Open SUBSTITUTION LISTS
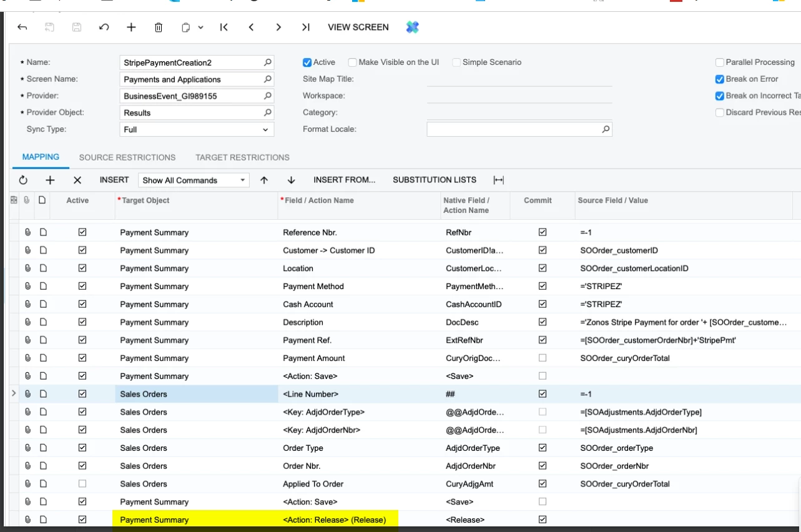This screenshot has width=801, height=532. pos(435,180)
